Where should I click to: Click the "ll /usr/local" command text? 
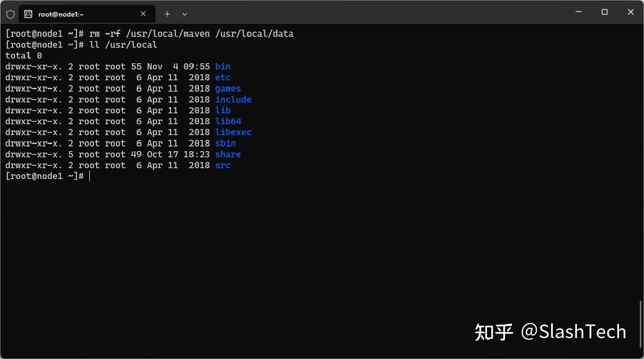coord(123,44)
